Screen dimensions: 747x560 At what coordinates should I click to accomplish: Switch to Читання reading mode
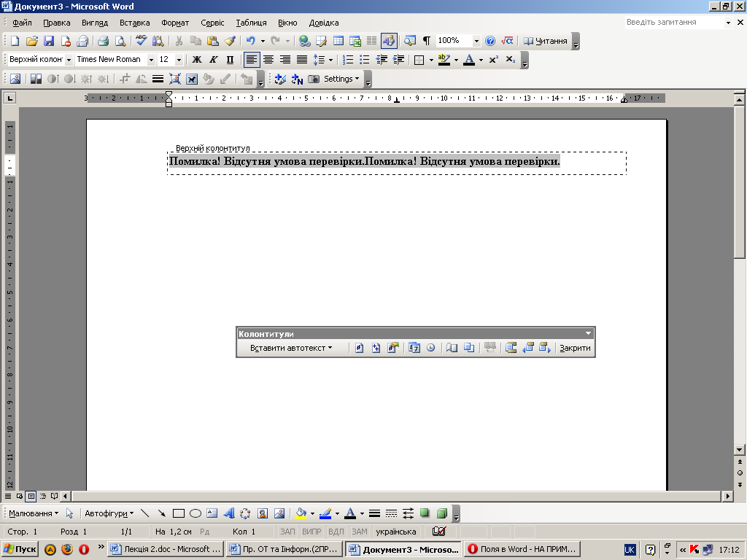click(546, 41)
